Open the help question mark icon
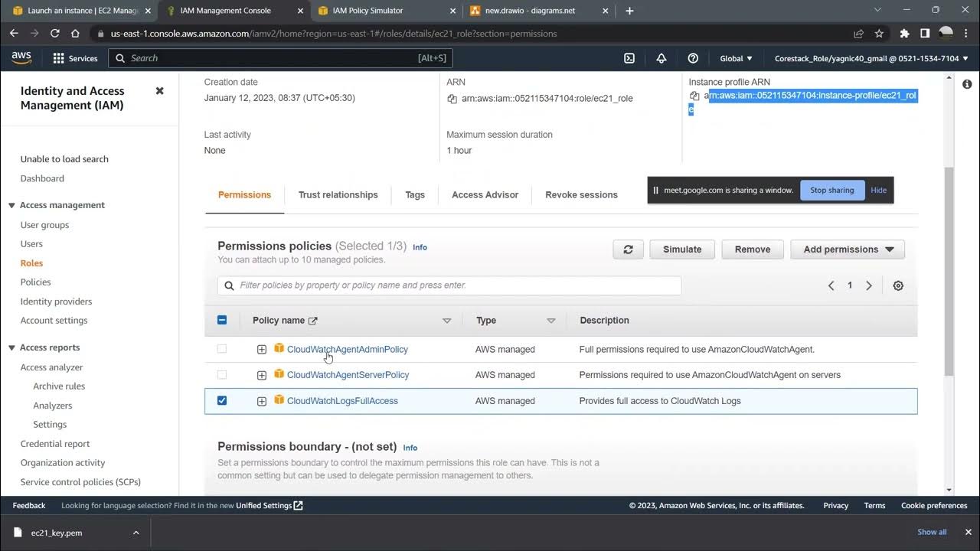 (x=693, y=58)
